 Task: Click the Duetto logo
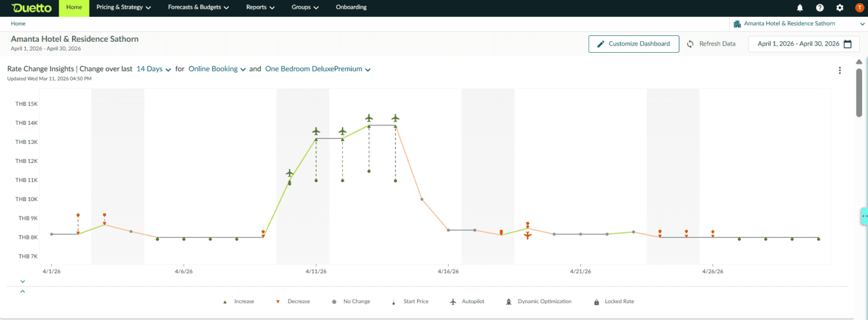pyautogui.click(x=31, y=8)
